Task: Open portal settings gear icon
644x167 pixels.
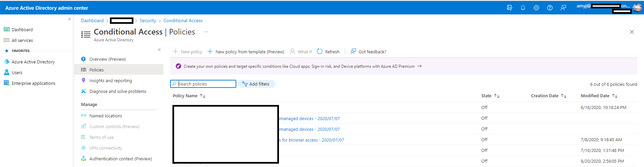Action: coord(536,8)
